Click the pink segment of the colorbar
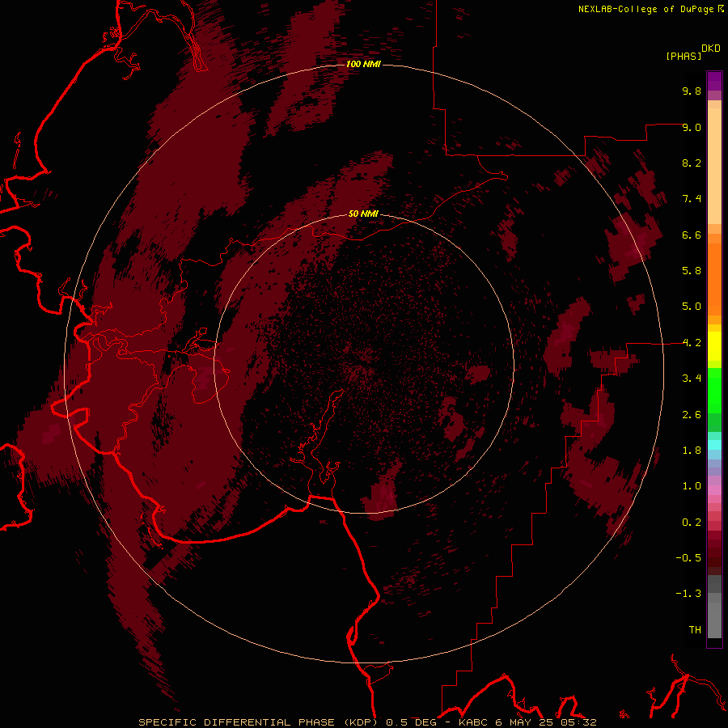 pyautogui.click(x=714, y=490)
